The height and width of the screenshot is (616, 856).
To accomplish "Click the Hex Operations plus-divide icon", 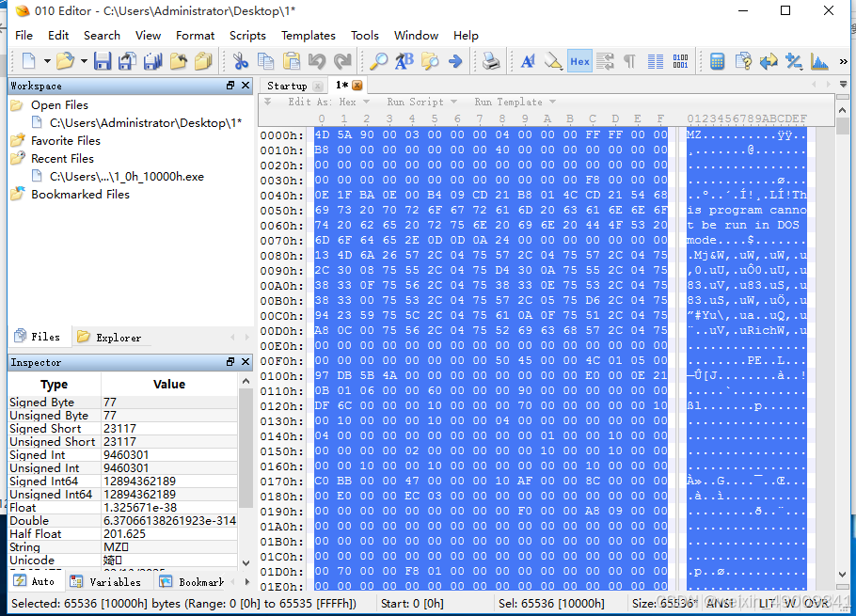I will tap(794, 61).
